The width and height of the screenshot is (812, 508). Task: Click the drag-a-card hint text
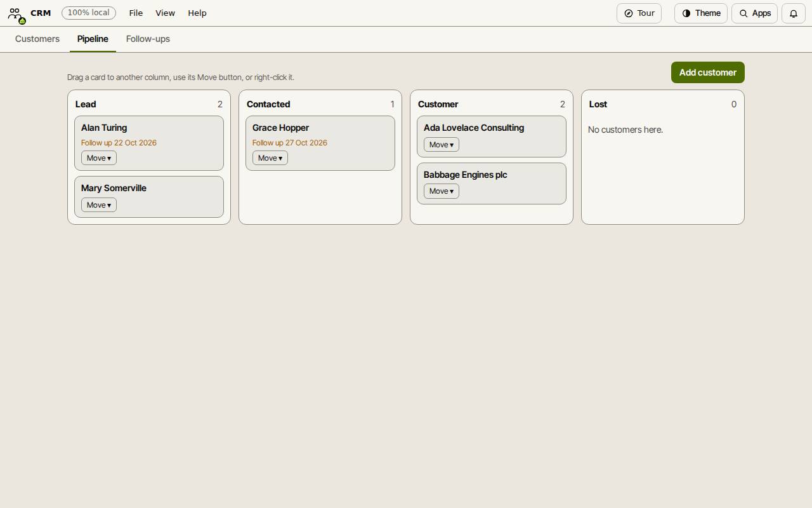181,77
